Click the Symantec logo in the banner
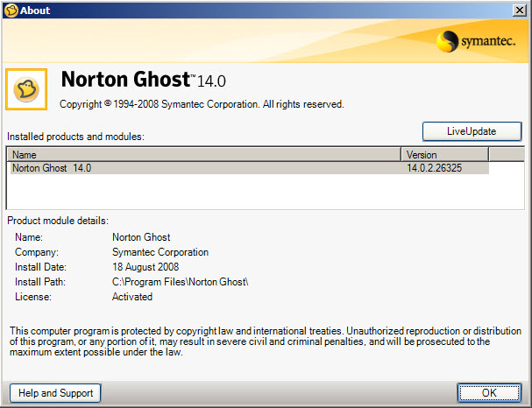 point(476,41)
